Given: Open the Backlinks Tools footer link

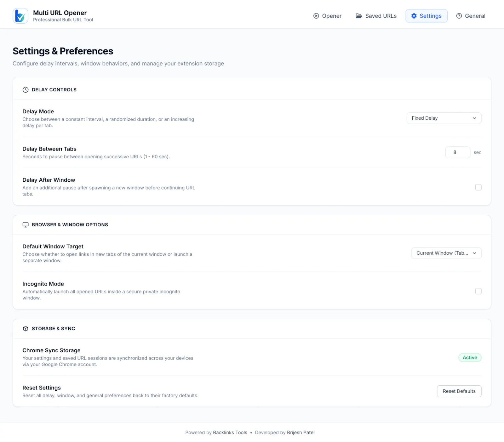Looking at the screenshot, I should [x=230, y=433].
